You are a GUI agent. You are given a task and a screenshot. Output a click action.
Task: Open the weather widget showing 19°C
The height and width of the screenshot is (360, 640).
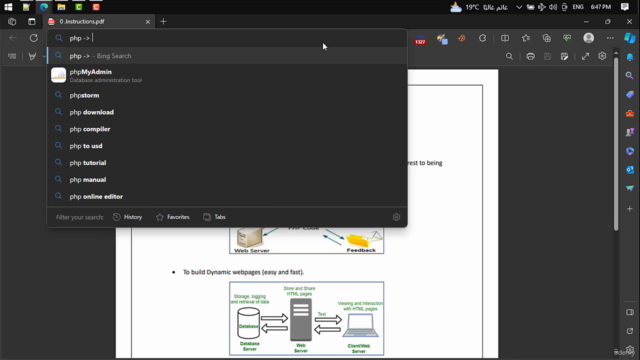(478, 7)
